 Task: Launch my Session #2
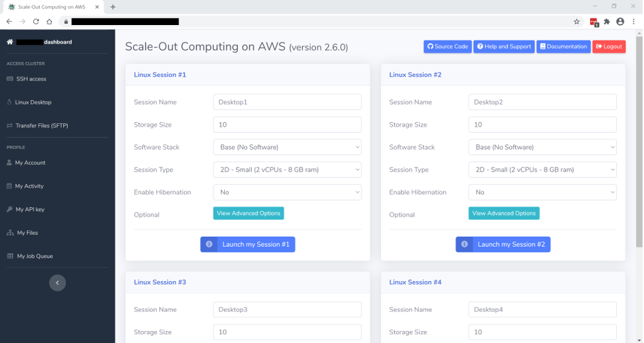point(503,245)
